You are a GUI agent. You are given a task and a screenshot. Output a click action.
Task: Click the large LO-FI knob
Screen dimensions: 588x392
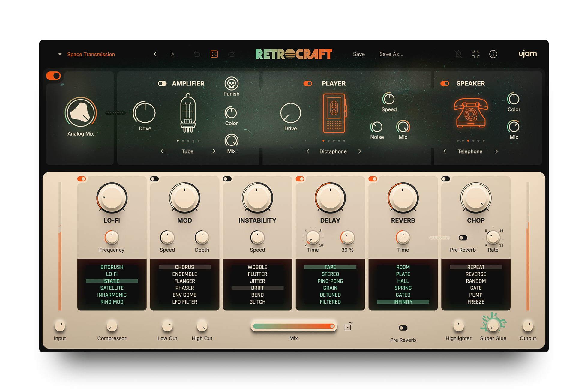coord(112,198)
